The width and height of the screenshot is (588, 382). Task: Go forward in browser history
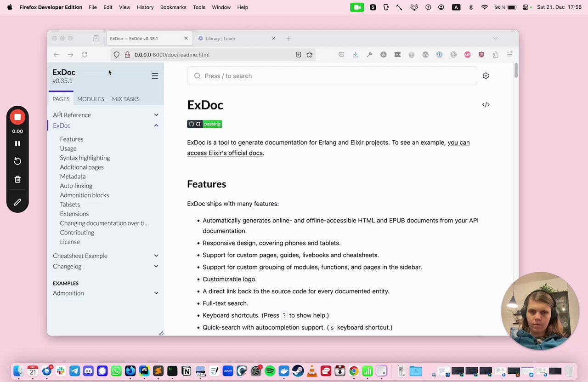click(70, 55)
